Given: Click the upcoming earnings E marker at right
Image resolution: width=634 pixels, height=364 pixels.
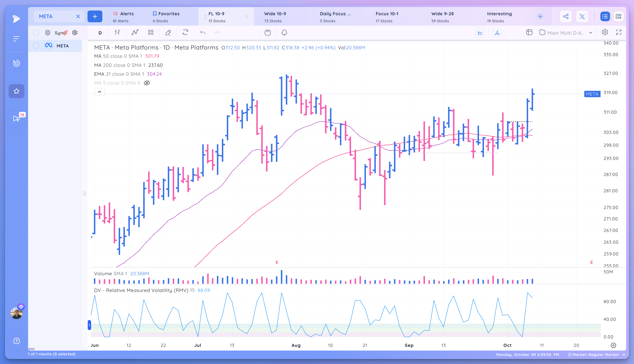Looking at the screenshot, I should point(591,262).
